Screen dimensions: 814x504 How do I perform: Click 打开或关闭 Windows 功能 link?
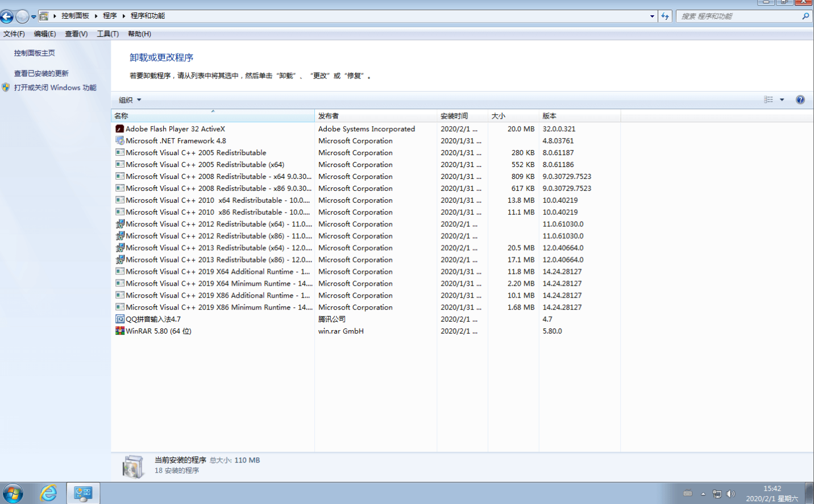coord(55,88)
